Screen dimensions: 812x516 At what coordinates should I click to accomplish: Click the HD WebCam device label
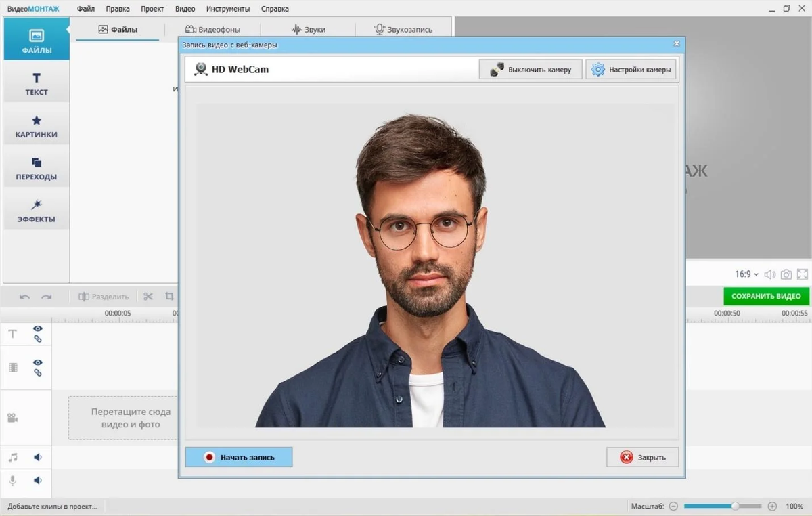pos(240,69)
